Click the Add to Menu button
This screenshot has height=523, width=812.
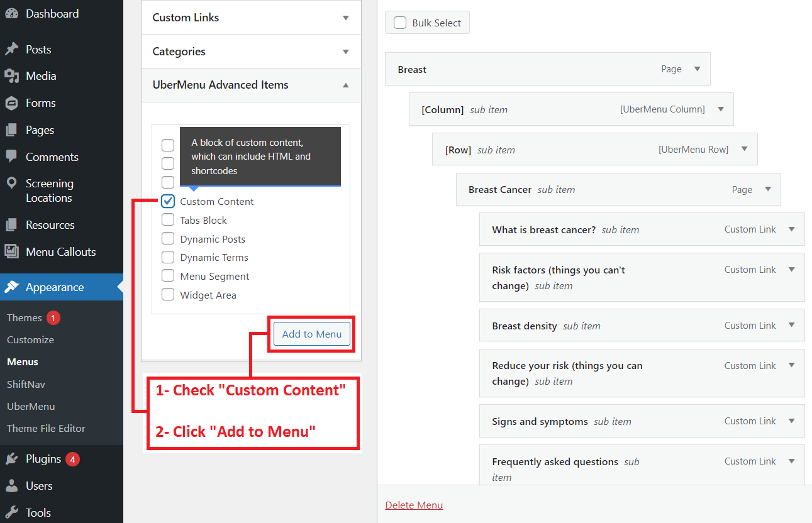[312, 334]
